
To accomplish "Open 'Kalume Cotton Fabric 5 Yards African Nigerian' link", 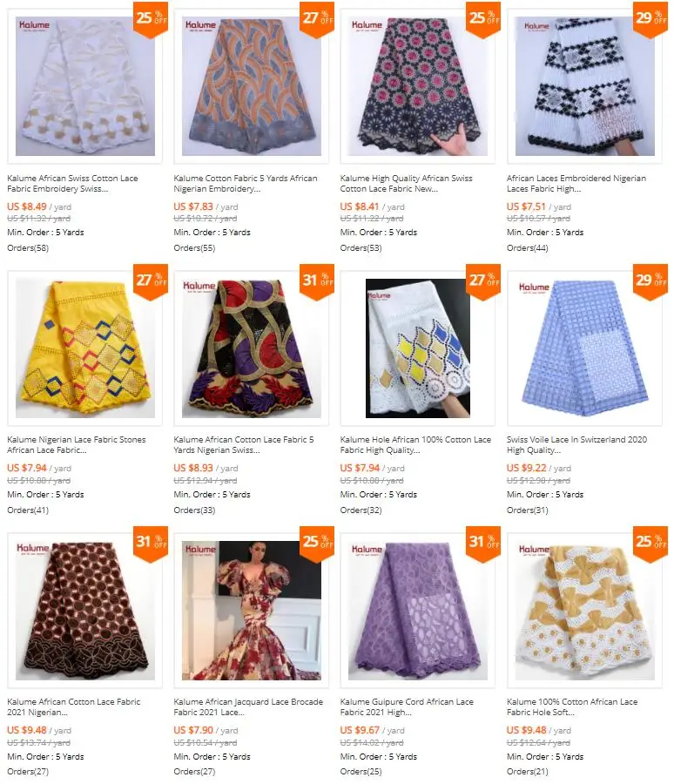I will (246, 184).
